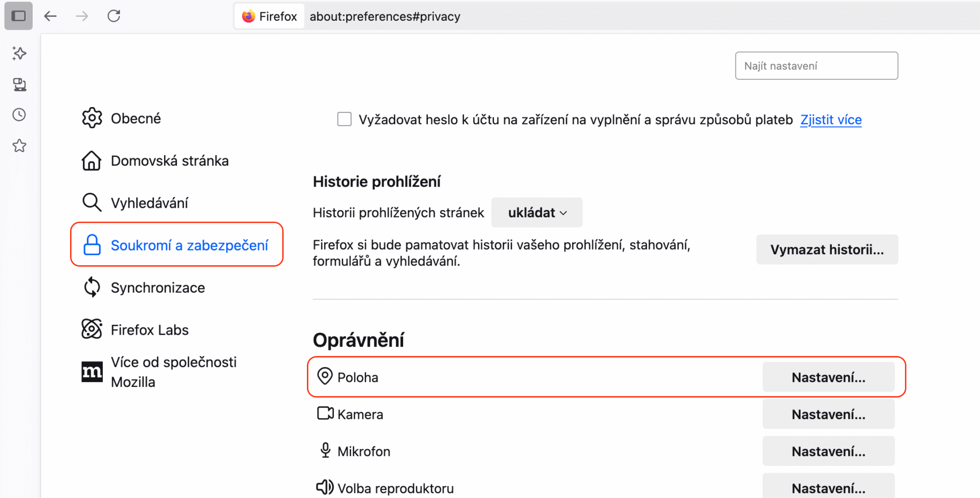Expand the 'ukládat' history dropdown
980x498 pixels.
click(537, 213)
